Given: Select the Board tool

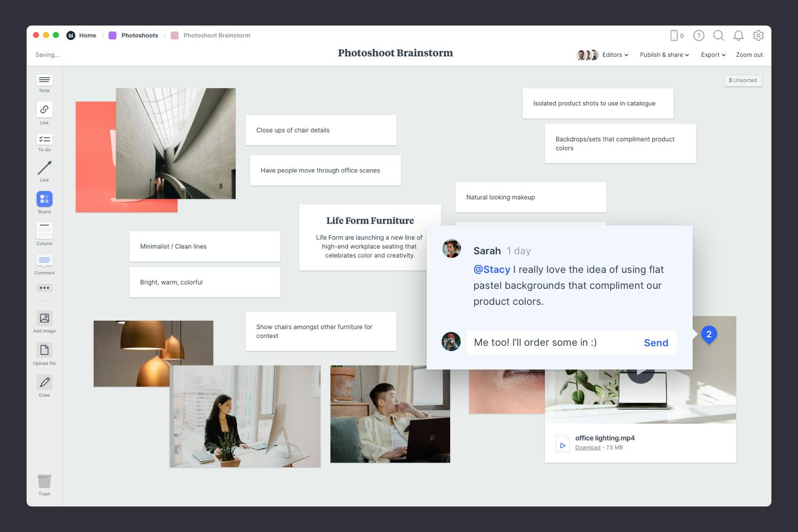Looking at the screenshot, I should 44,199.
